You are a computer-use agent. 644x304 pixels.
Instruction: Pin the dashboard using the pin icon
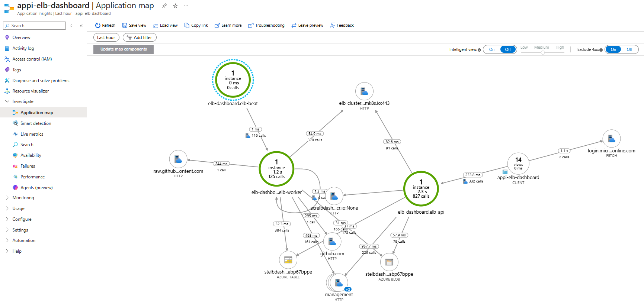(x=164, y=6)
